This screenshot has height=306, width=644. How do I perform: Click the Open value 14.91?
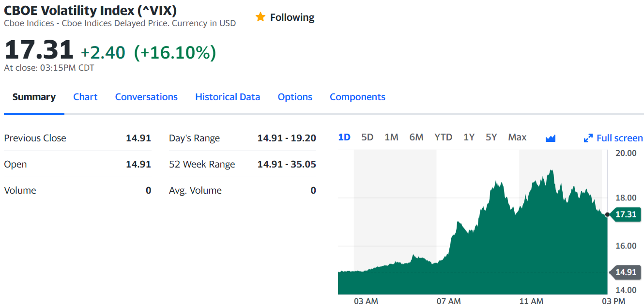138,164
